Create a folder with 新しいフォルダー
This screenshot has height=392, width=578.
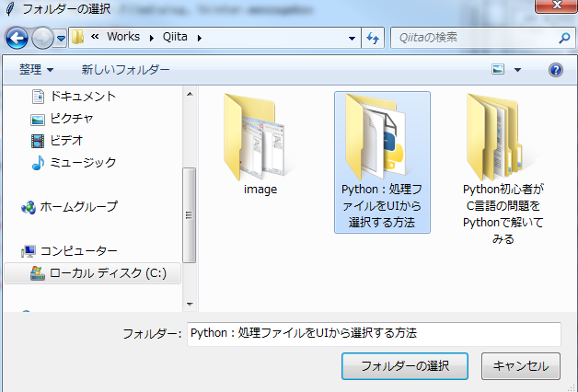125,69
